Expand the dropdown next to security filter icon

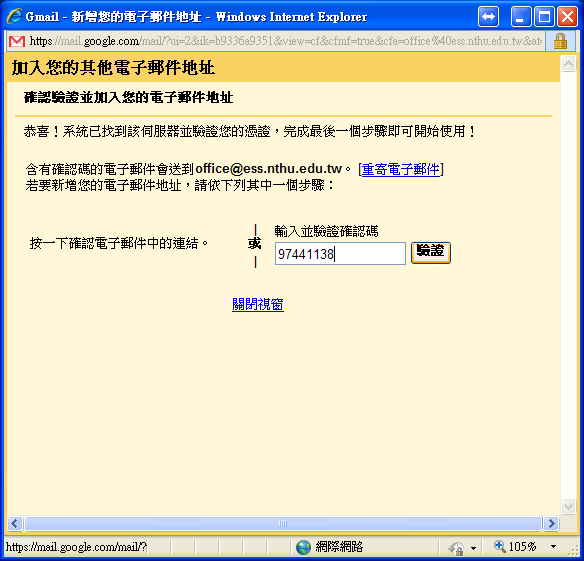pos(473,548)
